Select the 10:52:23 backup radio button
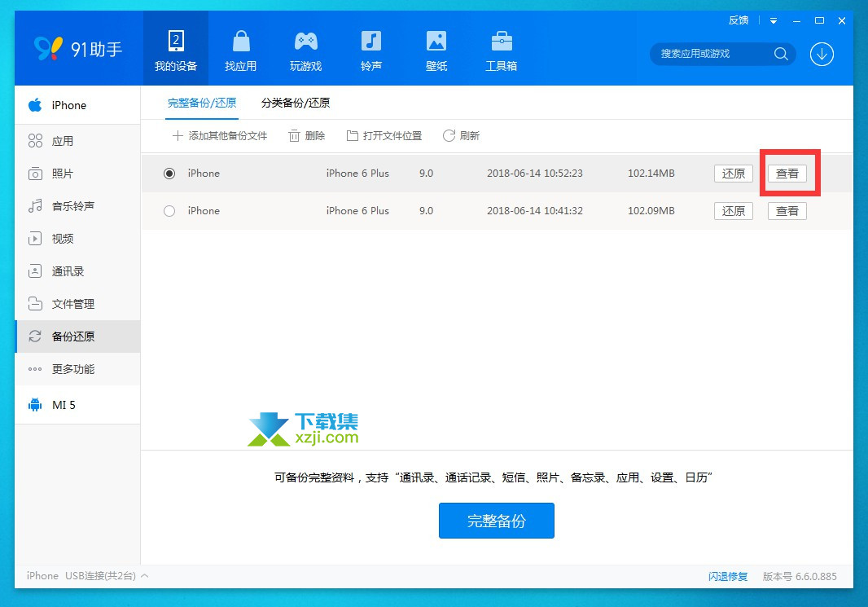 [169, 174]
